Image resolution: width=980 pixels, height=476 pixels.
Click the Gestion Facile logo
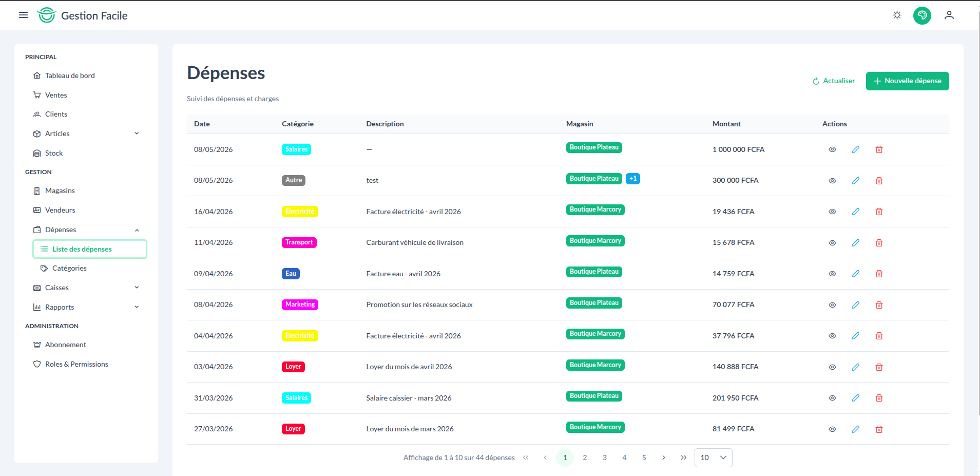(82, 15)
